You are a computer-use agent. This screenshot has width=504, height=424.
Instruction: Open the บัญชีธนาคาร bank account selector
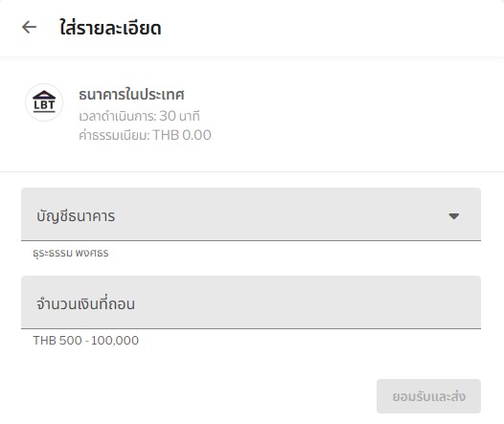click(x=251, y=214)
